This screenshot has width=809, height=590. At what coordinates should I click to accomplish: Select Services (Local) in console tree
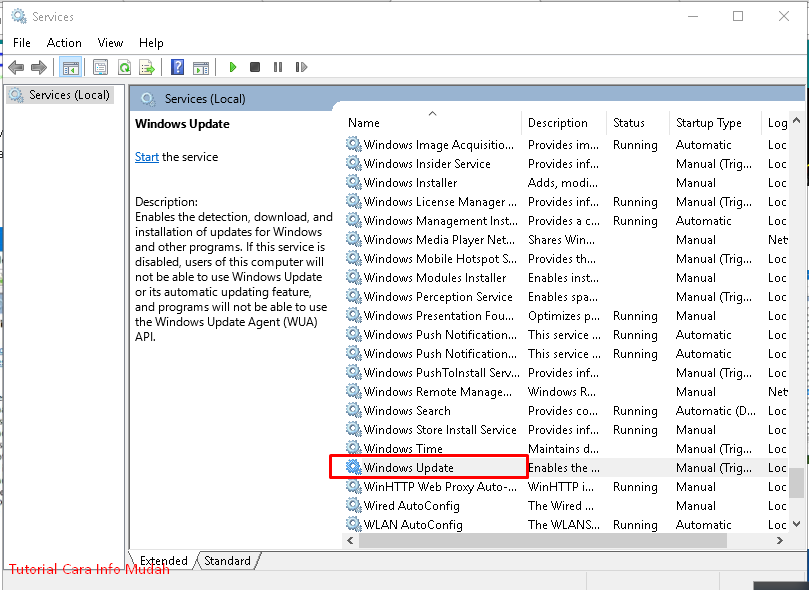coord(60,95)
